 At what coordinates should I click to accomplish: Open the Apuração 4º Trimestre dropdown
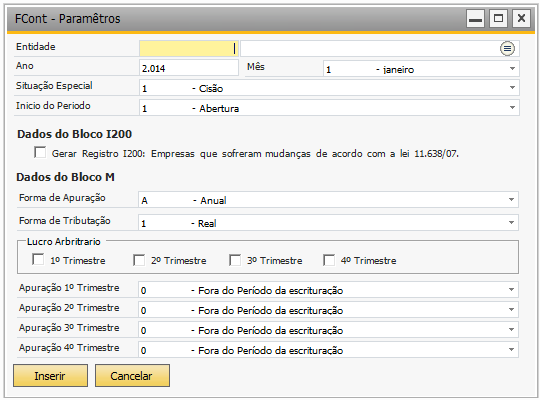click(328, 350)
